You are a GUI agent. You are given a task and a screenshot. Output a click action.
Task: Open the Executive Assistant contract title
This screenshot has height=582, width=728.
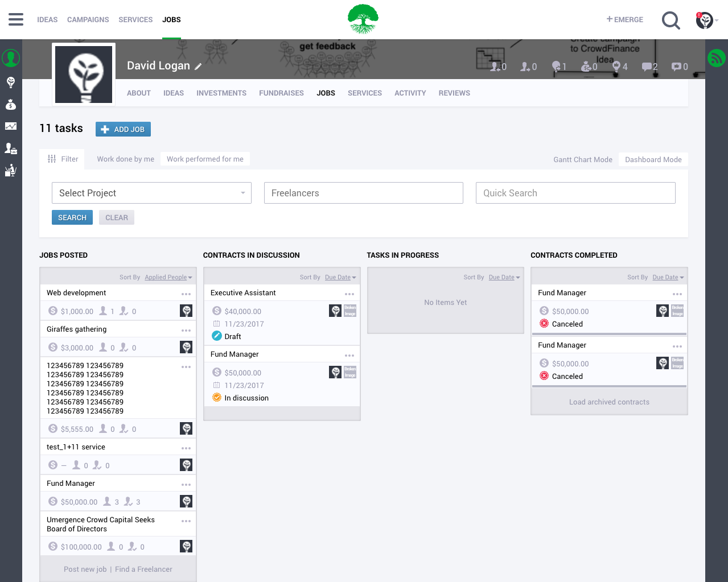243,293
